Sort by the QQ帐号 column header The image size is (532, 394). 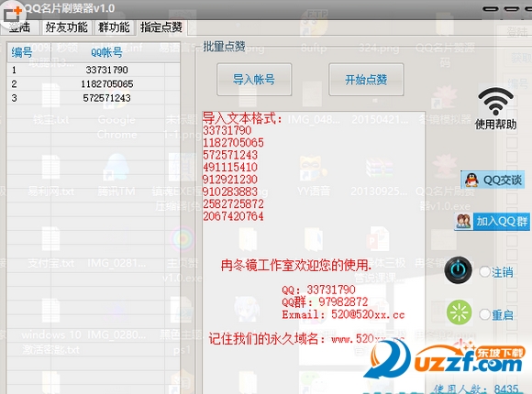107,52
